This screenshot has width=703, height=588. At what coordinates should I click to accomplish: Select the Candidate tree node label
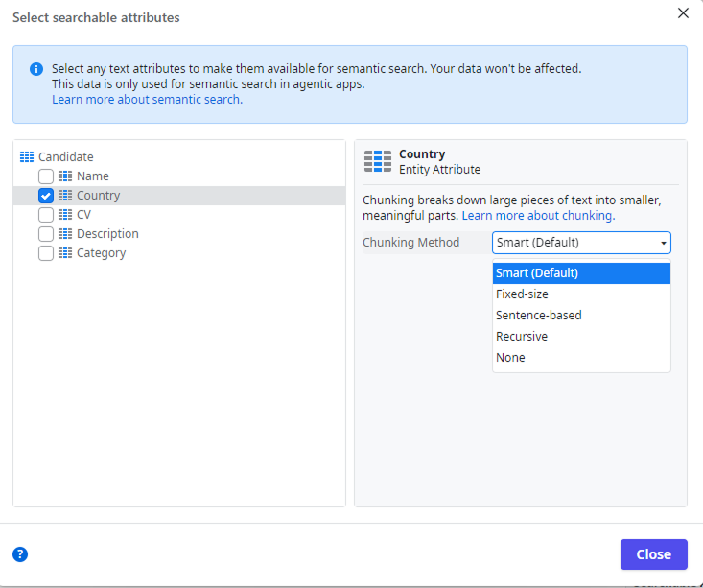click(66, 157)
